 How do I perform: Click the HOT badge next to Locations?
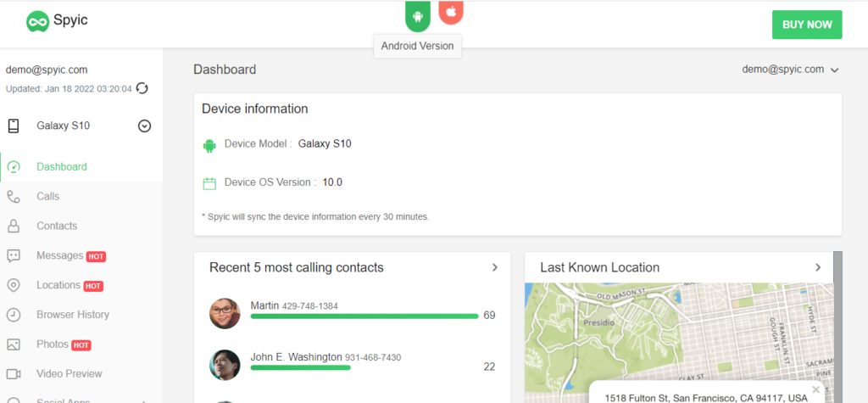[93, 286]
